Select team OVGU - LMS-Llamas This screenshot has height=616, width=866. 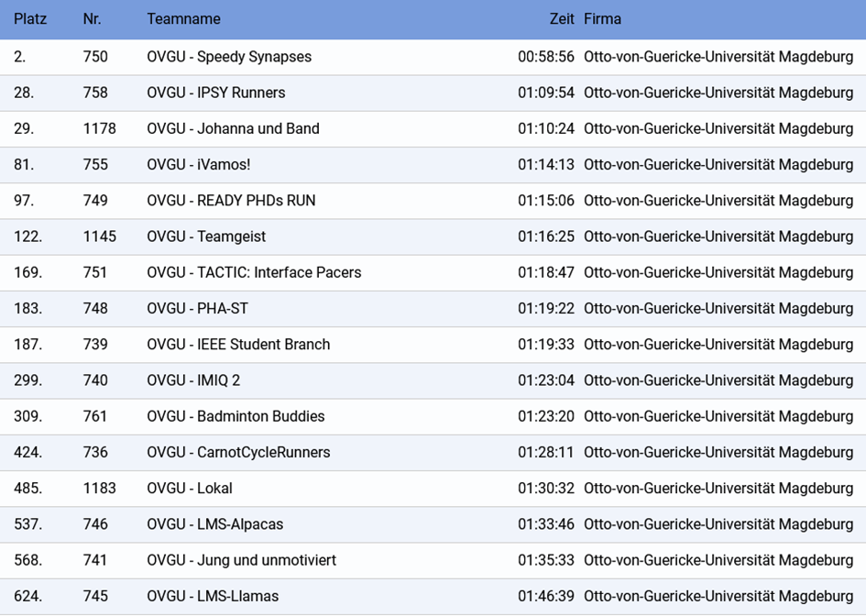(213, 596)
